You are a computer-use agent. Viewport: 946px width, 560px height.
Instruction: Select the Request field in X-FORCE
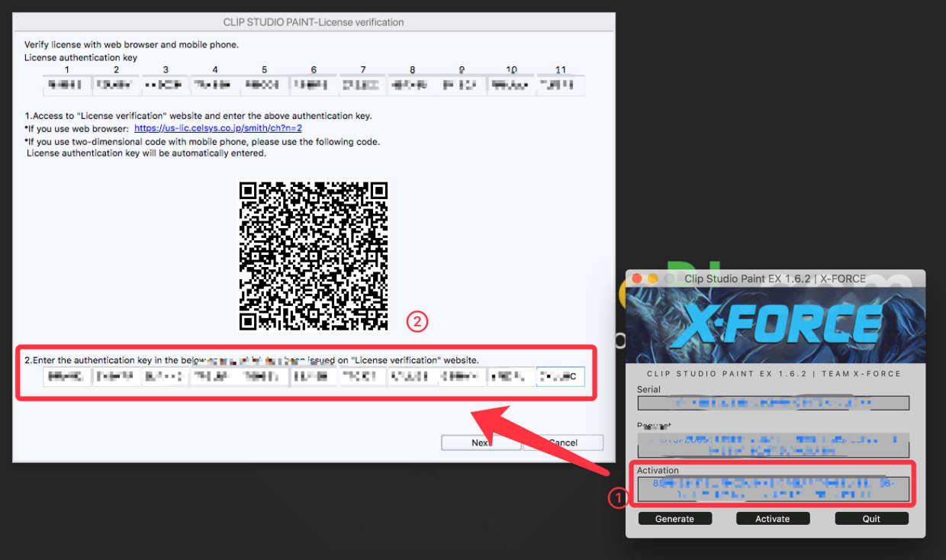click(x=774, y=444)
